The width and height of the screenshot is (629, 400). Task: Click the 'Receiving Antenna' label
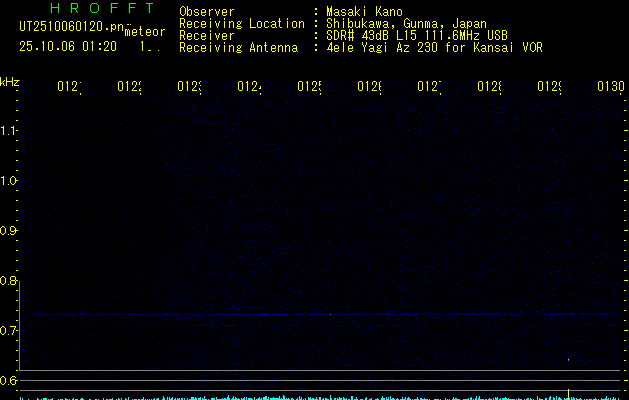[238, 48]
